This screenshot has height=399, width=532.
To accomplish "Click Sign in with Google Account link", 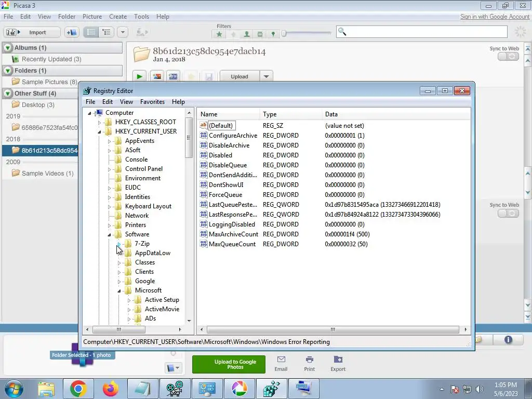I will click(x=495, y=17).
